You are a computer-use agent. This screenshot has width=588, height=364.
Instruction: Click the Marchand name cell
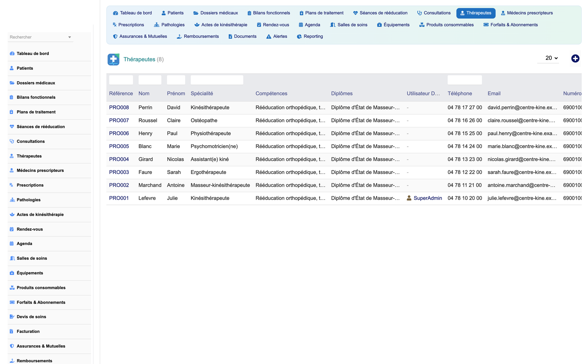click(150, 185)
